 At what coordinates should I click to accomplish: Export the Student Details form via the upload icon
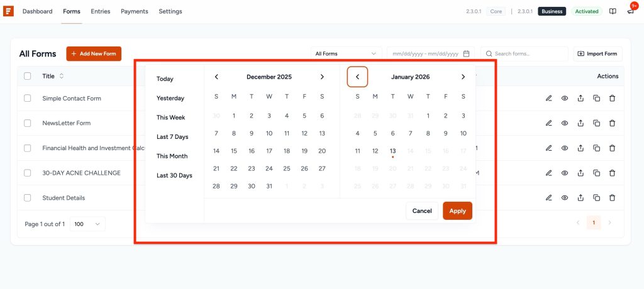point(580,198)
